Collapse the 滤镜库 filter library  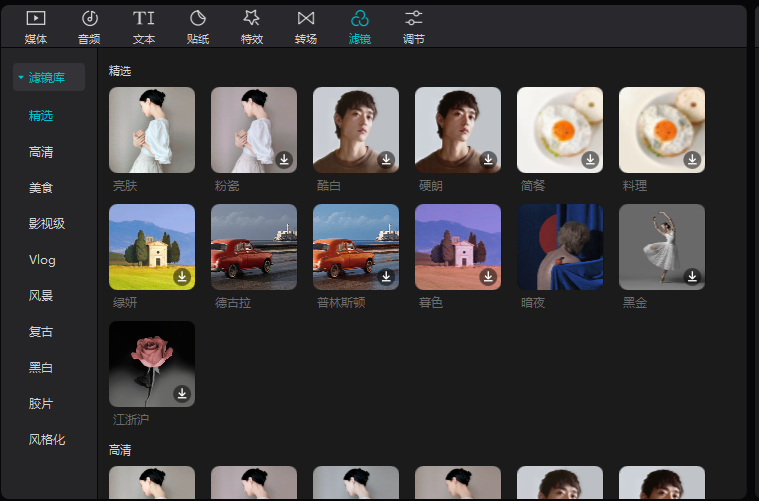(x=49, y=77)
